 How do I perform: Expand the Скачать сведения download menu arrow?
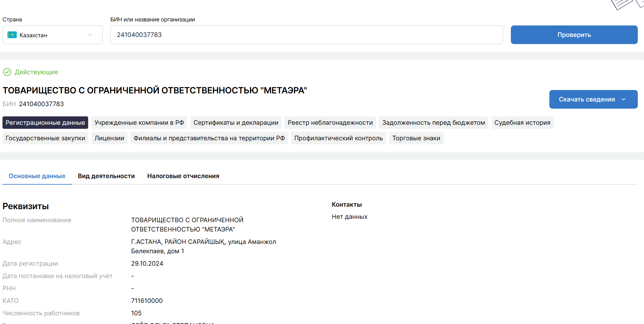[624, 99]
